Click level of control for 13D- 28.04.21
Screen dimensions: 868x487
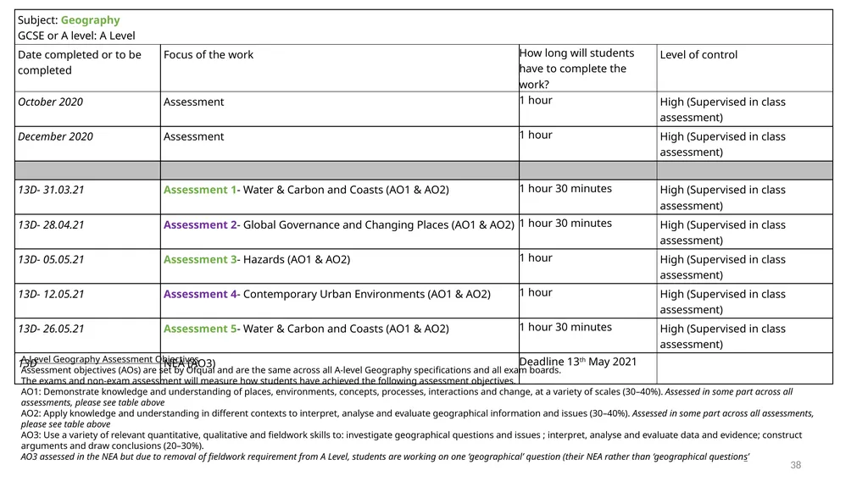722,233
